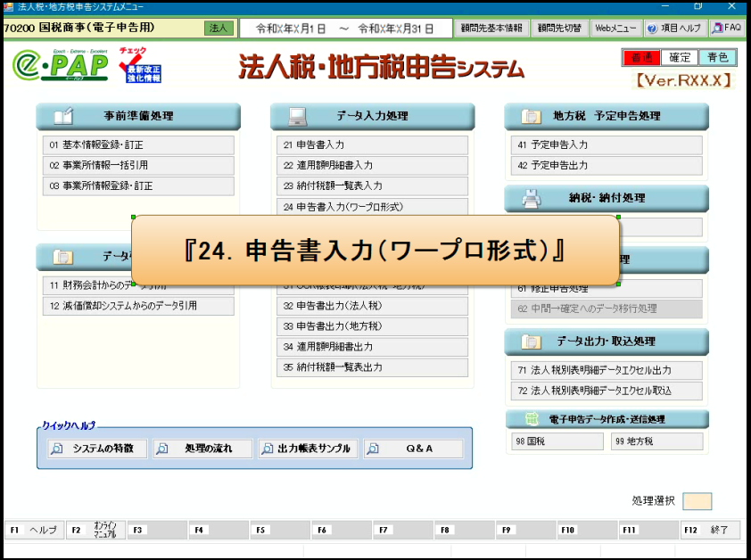
Task: Click the notepad icon beside 事前準備処理
Action: click(x=62, y=116)
